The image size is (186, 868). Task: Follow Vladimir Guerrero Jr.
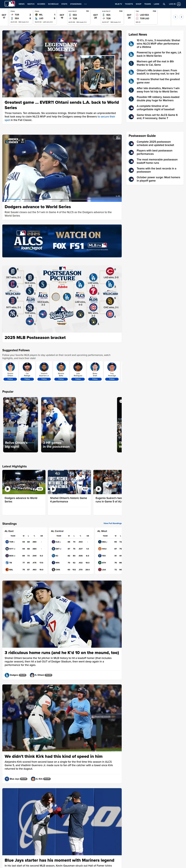44,379
